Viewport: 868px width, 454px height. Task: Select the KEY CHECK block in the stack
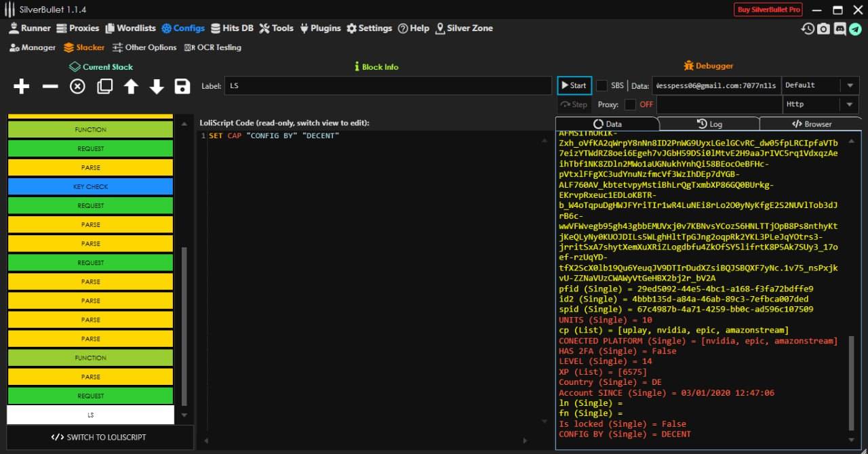coord(90,186)
